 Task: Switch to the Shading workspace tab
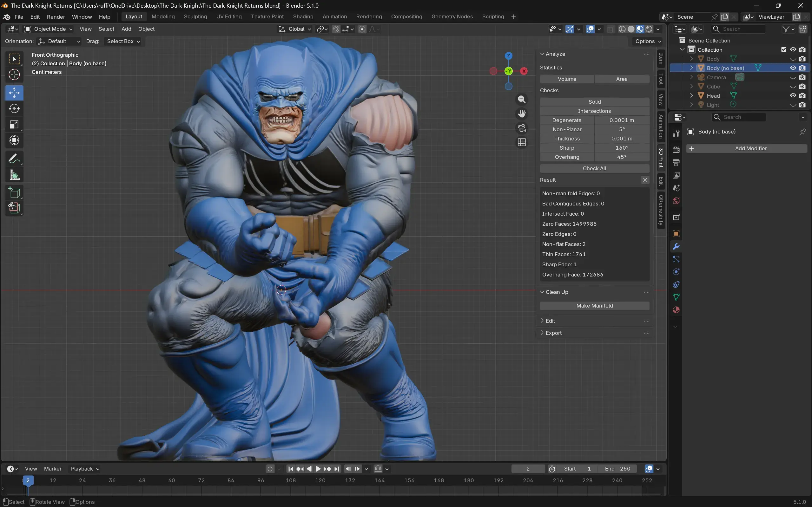click(x=303, y=17)
